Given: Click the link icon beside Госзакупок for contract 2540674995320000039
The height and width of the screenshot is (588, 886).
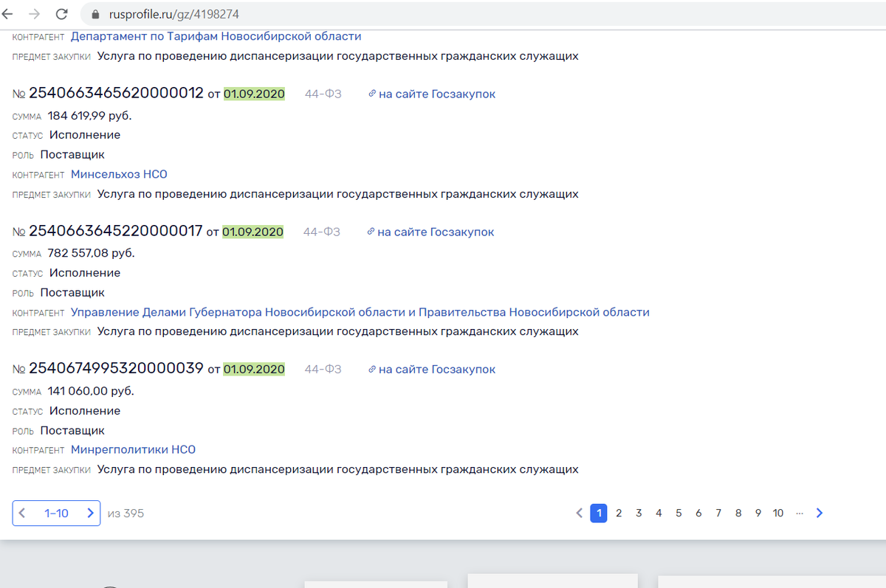Looking at the screenshot, I should point(372,369).
